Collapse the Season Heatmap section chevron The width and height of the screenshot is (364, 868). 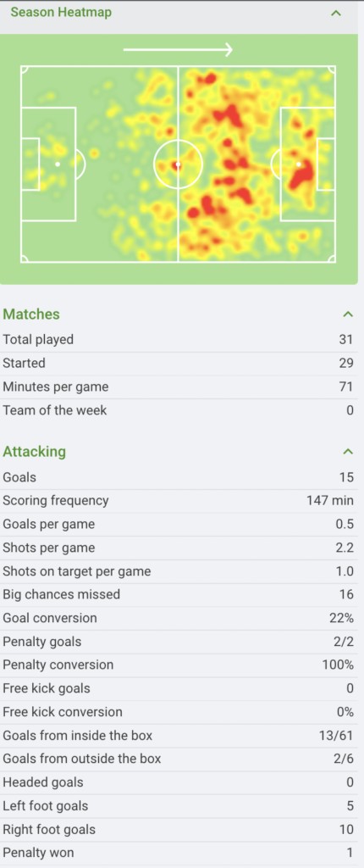(336, 13)
